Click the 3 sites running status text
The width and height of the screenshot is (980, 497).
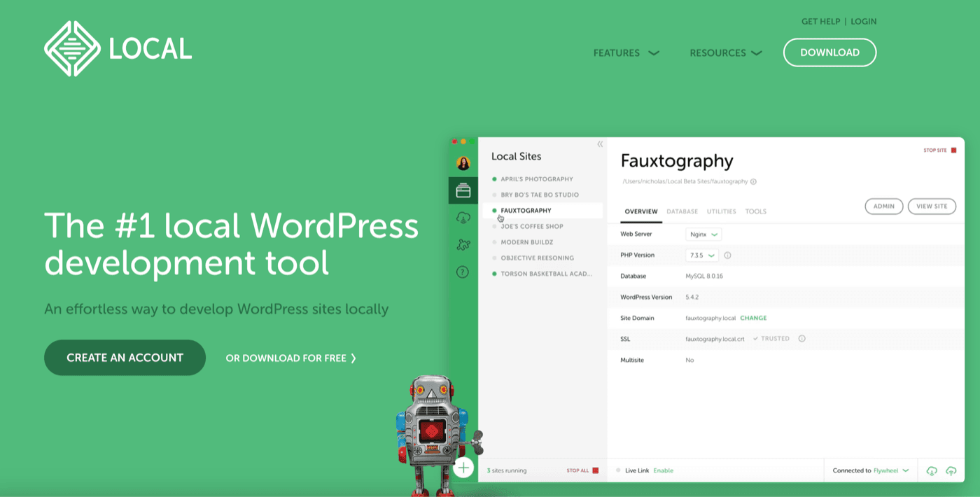point(506,470)
